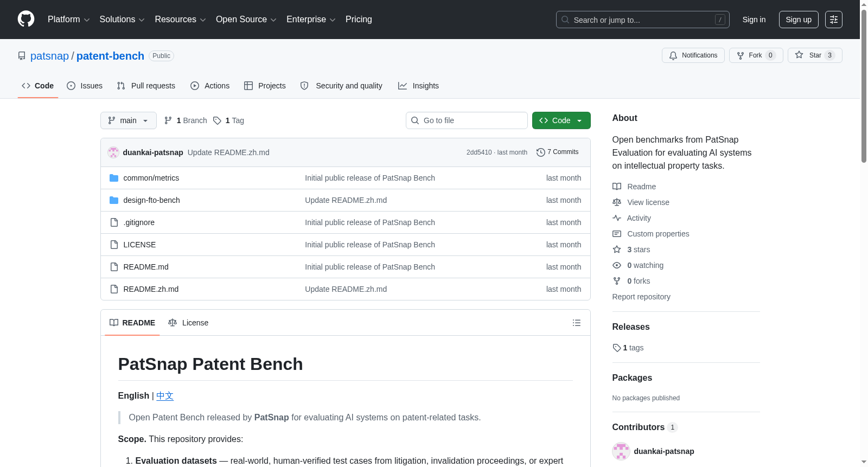Switch to the Insights tab

(418, 86)
